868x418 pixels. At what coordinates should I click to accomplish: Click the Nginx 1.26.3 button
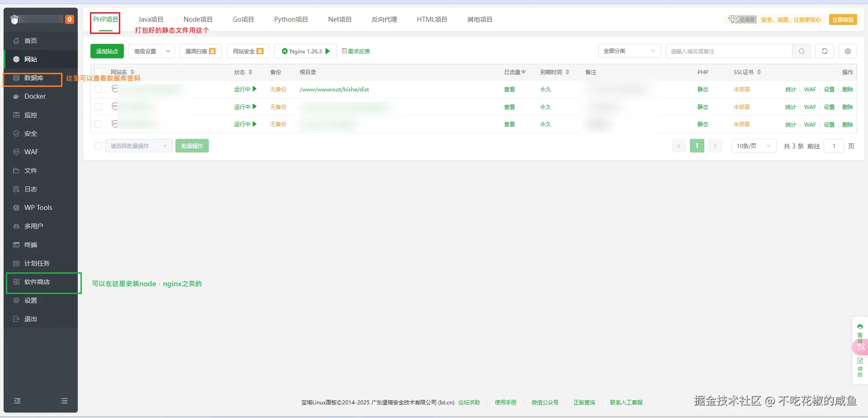[x=305, y=51]
